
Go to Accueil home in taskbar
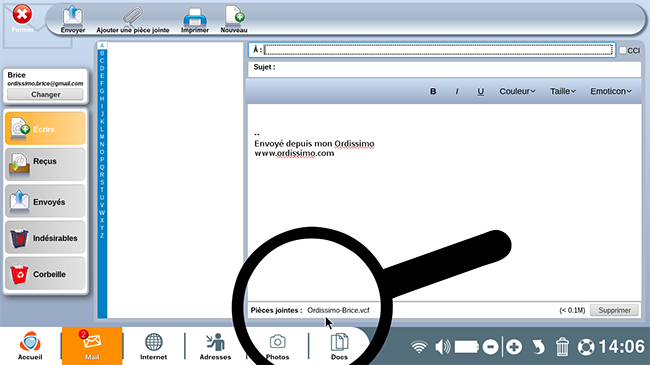pos(30,346)
